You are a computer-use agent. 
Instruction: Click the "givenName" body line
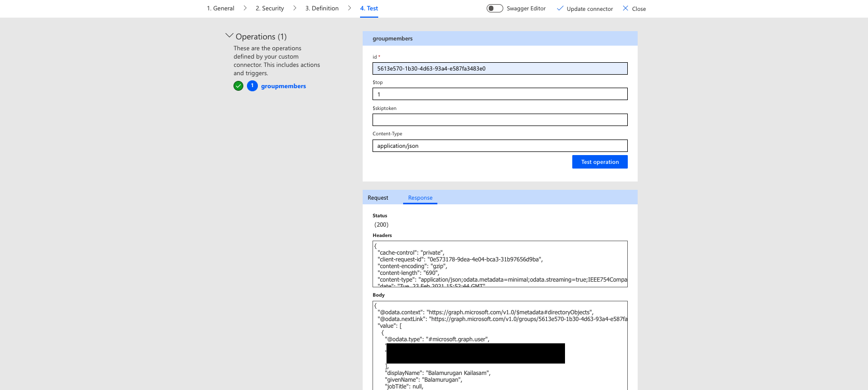coord(423,380)
